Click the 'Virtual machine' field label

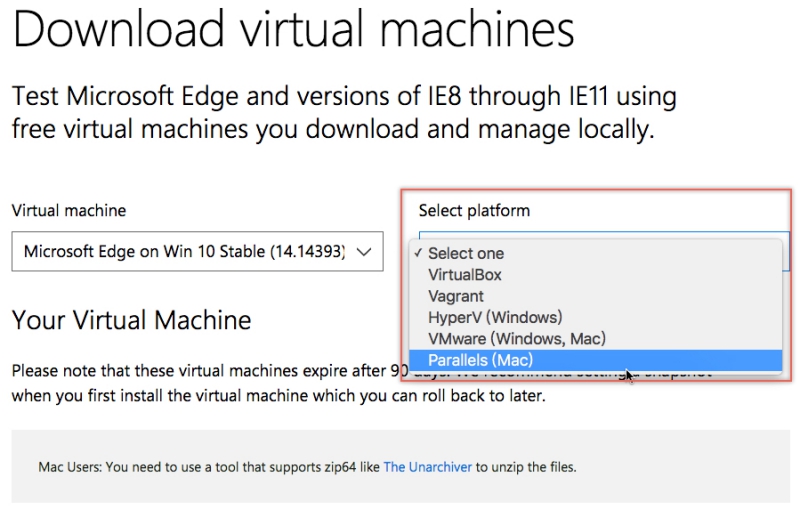click(69, 211)
